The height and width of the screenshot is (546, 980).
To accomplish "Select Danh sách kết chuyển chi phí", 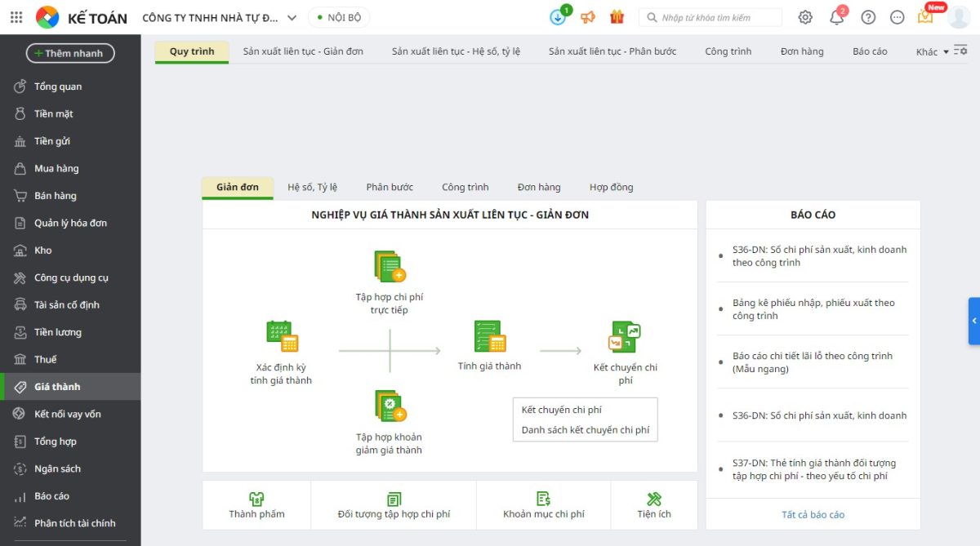I will 585,429.
